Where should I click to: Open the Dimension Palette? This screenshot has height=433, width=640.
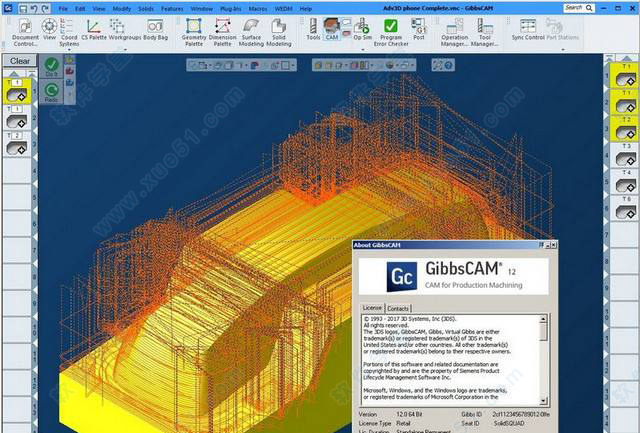(x=222, y=32)
